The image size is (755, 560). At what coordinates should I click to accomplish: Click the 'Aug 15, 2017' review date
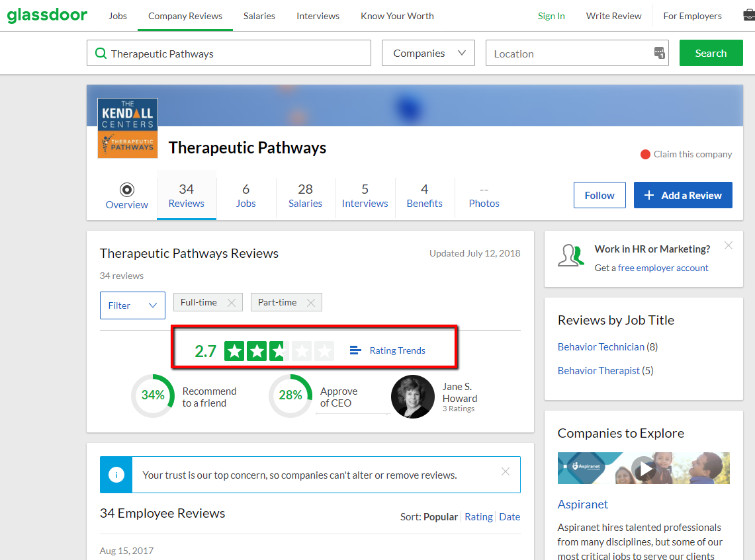pos(126,551)
